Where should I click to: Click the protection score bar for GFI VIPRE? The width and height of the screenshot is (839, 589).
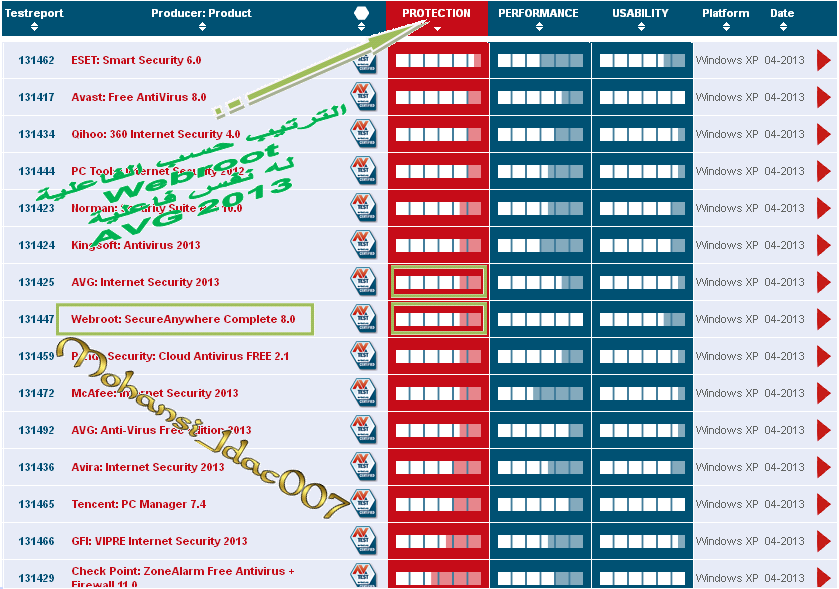[438, 541]
